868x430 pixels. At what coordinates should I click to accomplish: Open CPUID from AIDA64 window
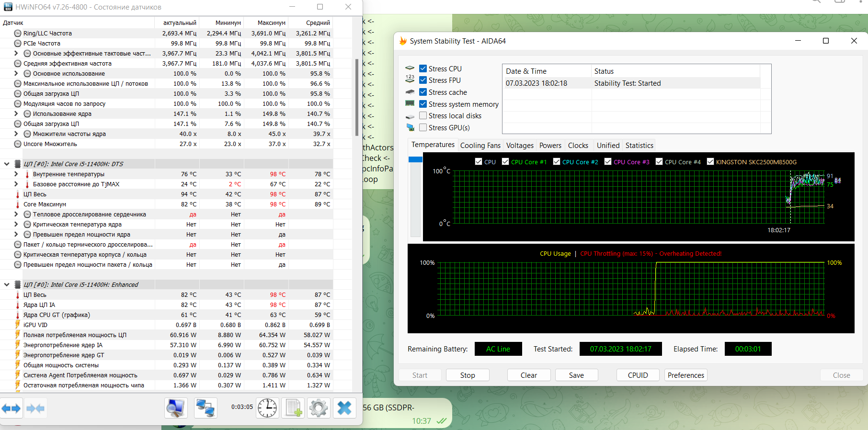(x=638, y=375)
